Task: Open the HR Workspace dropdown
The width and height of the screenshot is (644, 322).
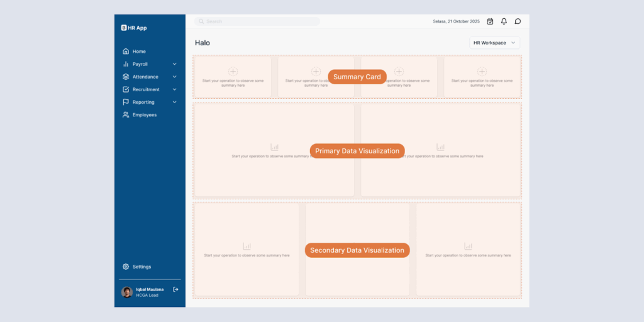Action: pyautogui.click(x=495, y=43)
